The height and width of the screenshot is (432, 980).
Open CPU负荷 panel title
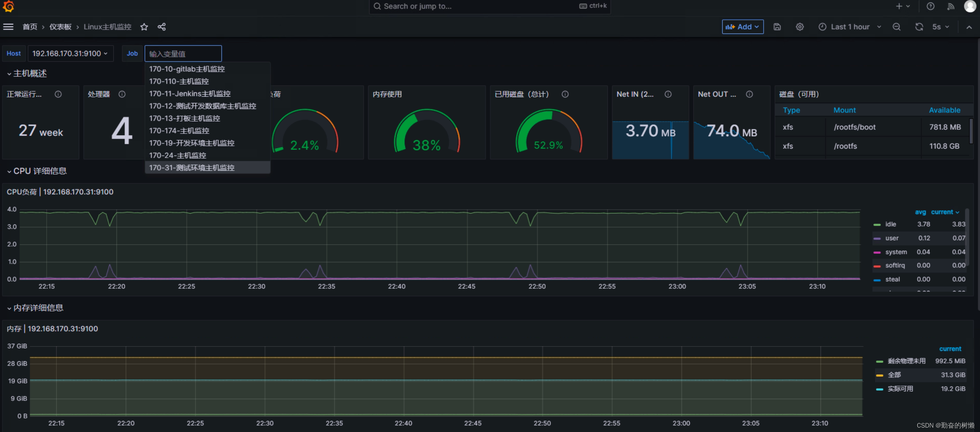[60, 192]
